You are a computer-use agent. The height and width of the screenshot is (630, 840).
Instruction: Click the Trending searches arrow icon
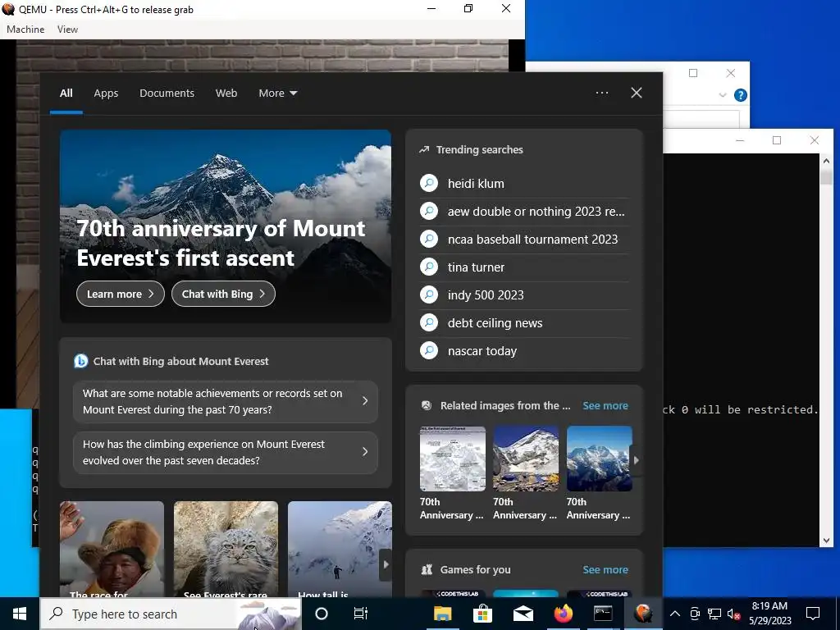(424, 149)
